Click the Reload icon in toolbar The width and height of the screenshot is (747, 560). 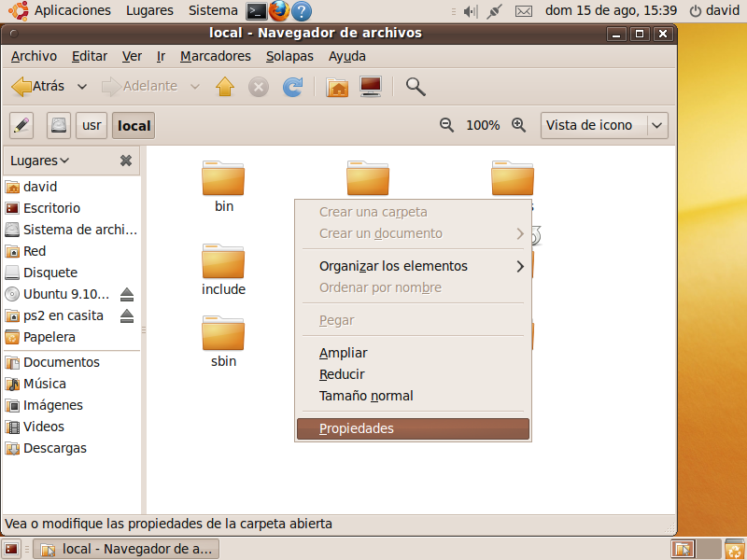292,87
